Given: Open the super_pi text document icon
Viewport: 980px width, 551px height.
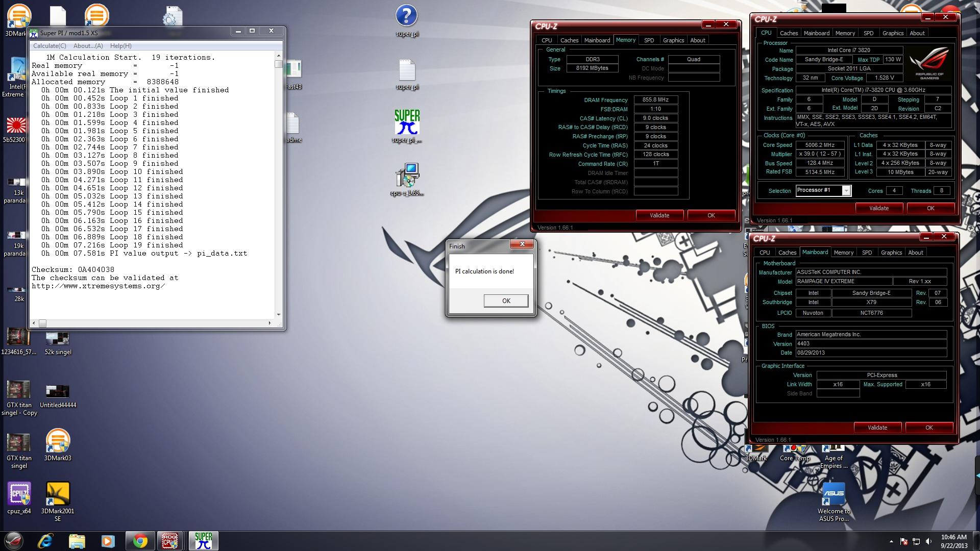Looking at the screenshot, I should click(x=407, y=74).
